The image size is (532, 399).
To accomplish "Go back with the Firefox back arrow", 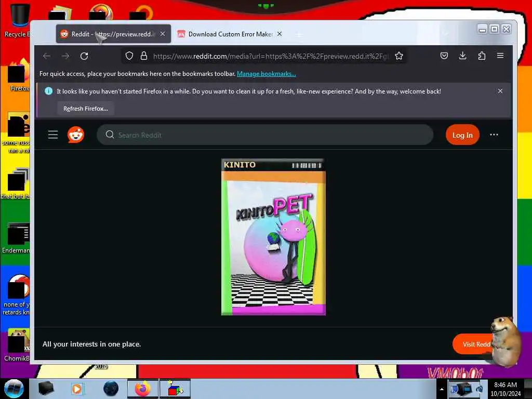I will point(47,56).
